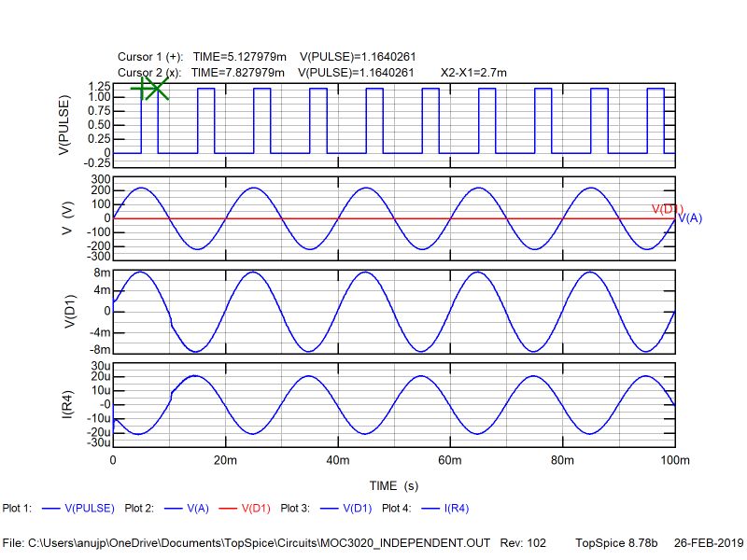Screen dimensions: 747x560
Task: Click the green Cursor 2 X marker
Action: [159, 87]
